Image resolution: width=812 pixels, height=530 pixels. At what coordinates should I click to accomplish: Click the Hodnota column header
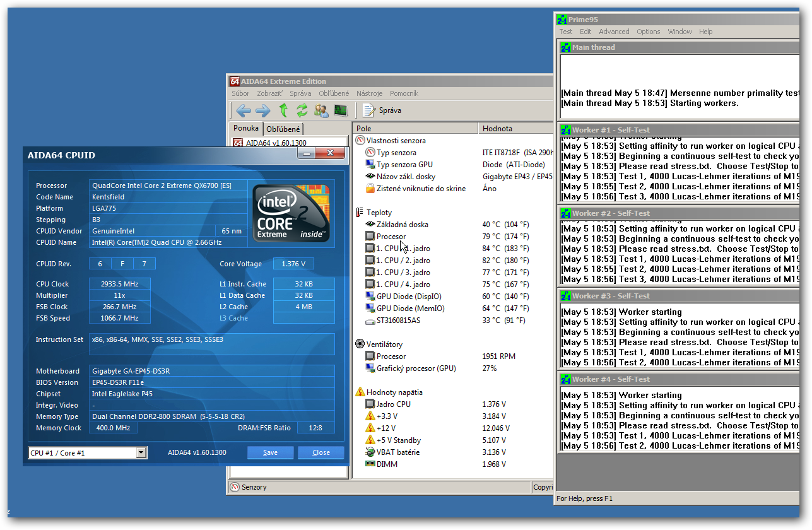pyautogui.click(x=515, y=128)
